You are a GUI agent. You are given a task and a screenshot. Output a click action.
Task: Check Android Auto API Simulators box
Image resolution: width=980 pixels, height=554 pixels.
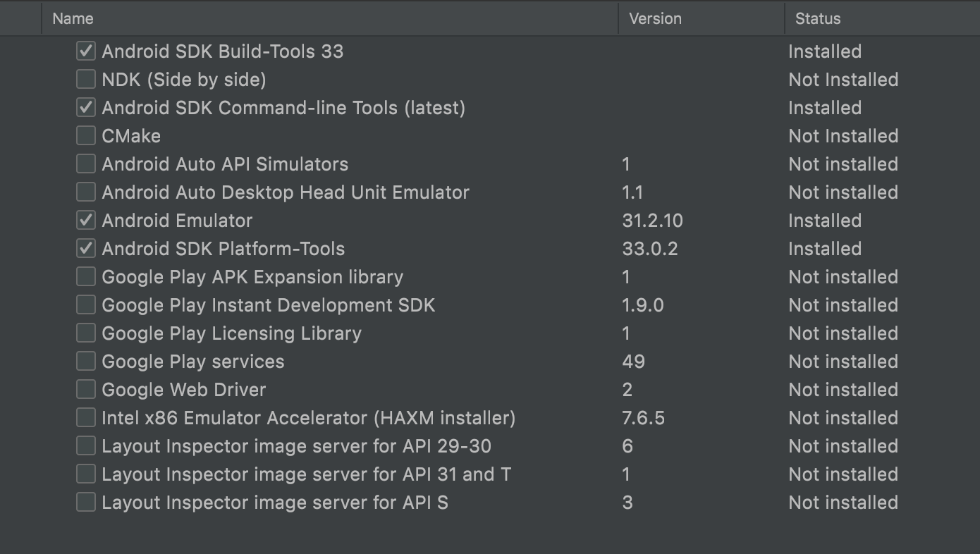86,164
